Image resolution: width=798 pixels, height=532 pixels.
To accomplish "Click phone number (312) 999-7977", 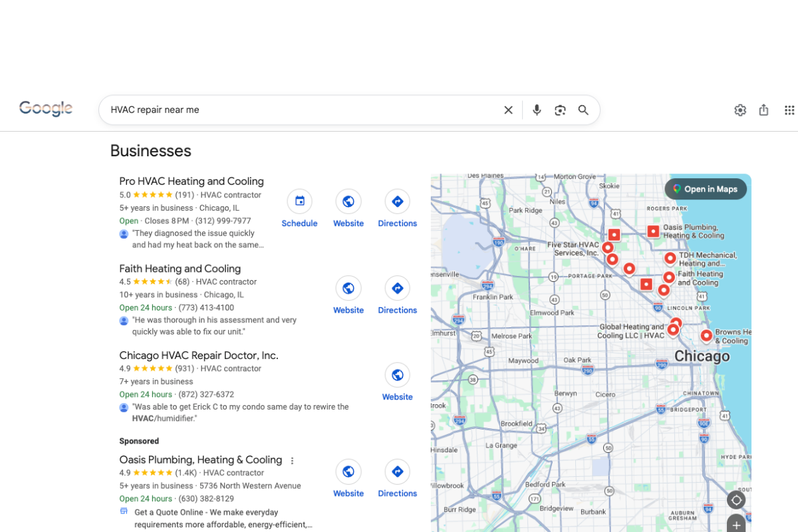I will click(x=223, y=221).
